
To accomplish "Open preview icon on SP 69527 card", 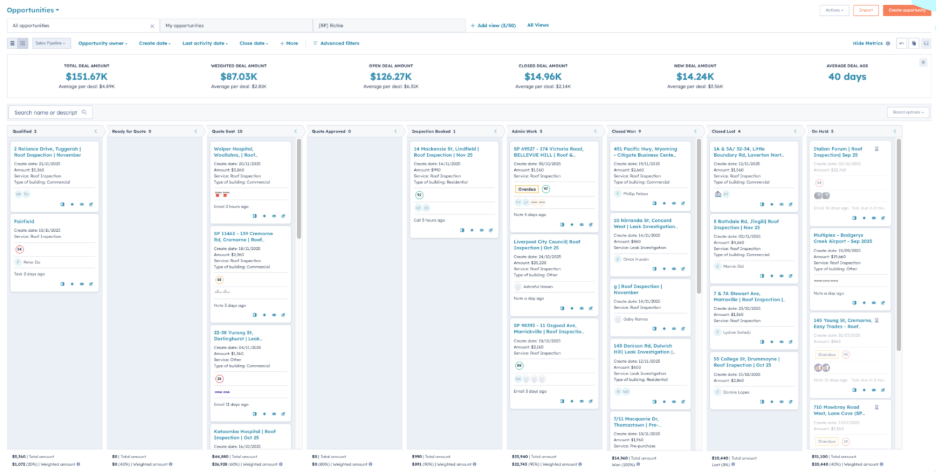I will pos(562,224).
